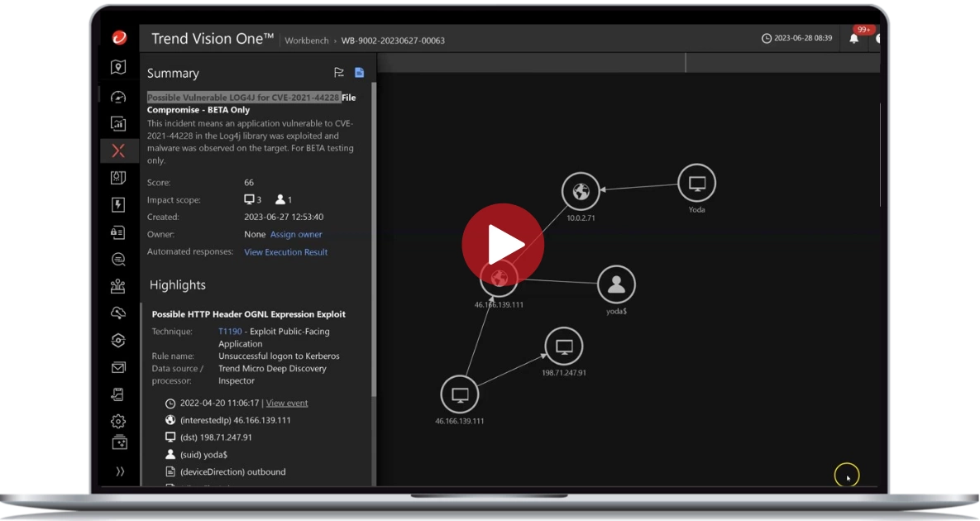Click the (dst) 198.71.247.91 row

pos(208,437)
